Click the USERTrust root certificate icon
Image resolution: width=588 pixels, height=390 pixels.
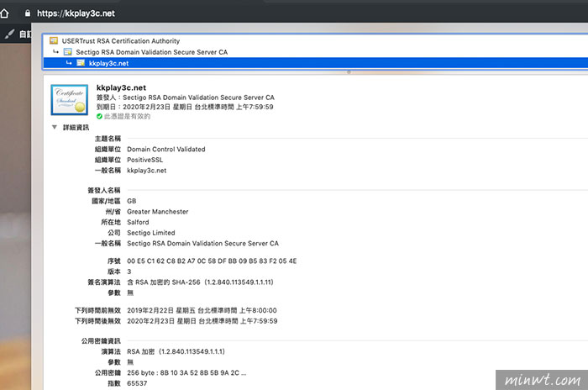[54, 40]
